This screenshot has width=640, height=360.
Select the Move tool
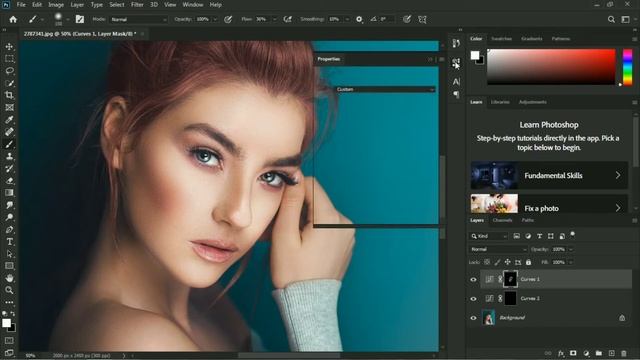(x=9, y=47)
